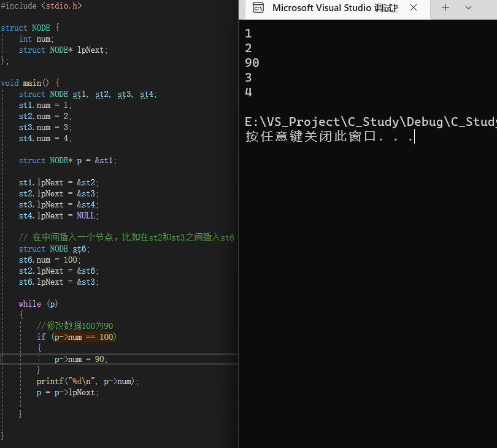Click the 'struct NODE* lpNext;' member line
497x448 pixels.
[x=63, y=50]
